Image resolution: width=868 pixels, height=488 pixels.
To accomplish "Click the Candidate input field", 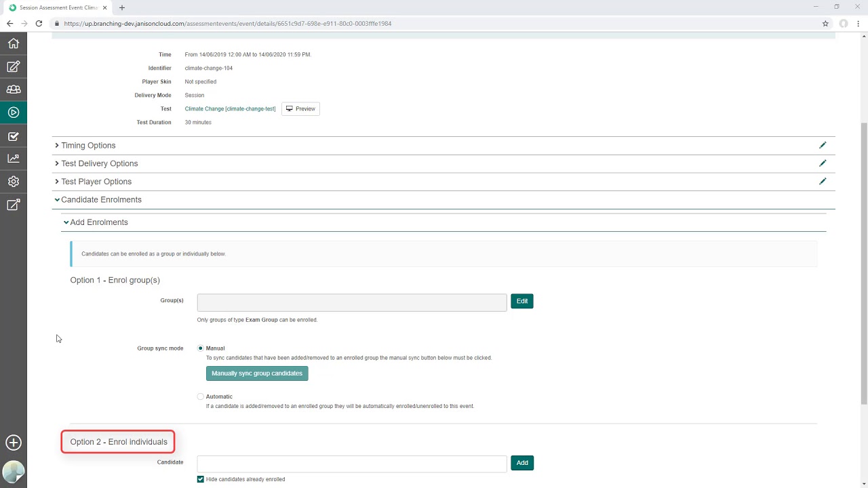I will [x=352, y=464].
